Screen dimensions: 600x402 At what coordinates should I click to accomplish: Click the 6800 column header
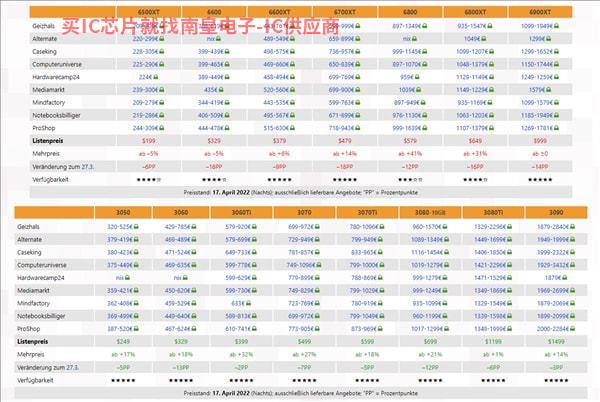[410, 12]
